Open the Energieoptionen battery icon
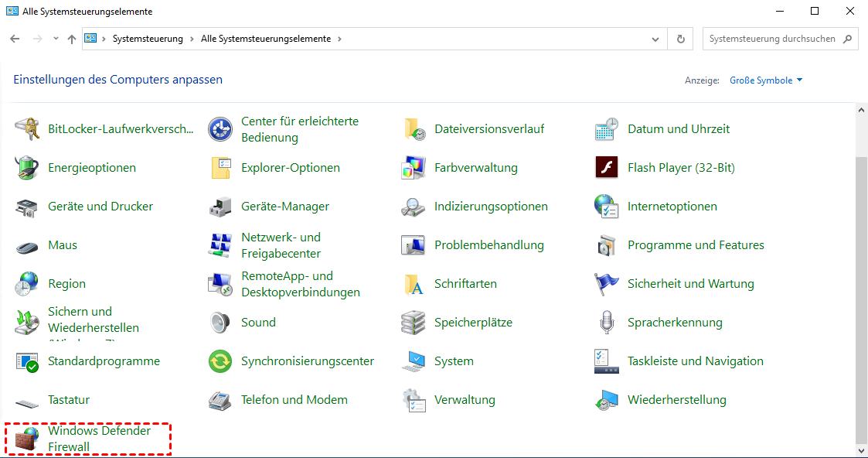The height and width of the screenshot is (458, 868). click(x=27, y=168)
